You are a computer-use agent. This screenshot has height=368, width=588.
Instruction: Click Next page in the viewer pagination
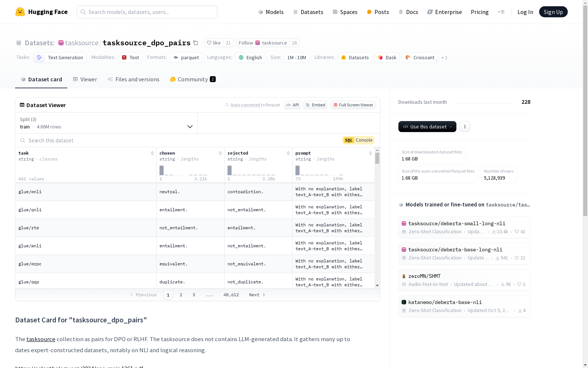click(257, 295)
